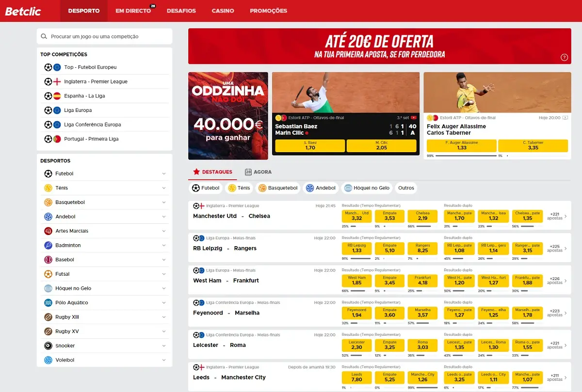Click the Hóquei no Gelo icon in sidebar
Screen dimensions: 582x392
click(48, 288)
